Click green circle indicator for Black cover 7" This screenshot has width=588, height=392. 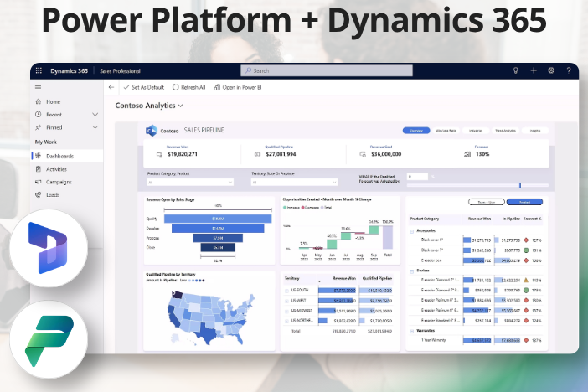(x=526, y=250)
